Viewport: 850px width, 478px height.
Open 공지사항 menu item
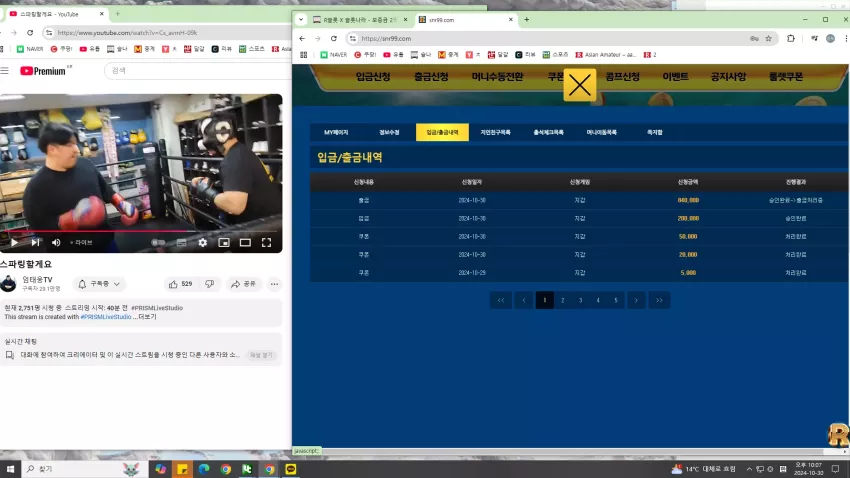pos(728,76)
